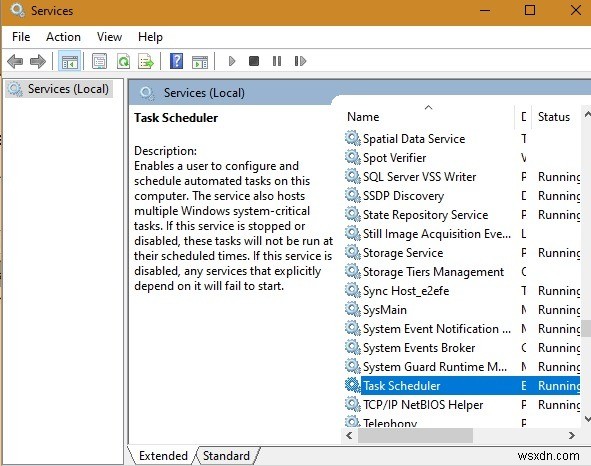Open the File menu
Viewport: 591px width, 466px height.
21,37
